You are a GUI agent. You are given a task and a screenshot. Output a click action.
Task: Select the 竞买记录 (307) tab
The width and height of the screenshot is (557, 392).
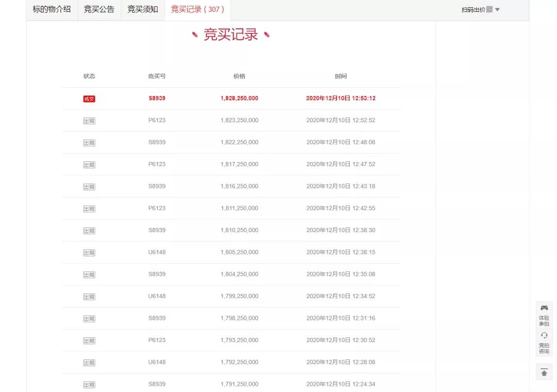click(198, 9)
